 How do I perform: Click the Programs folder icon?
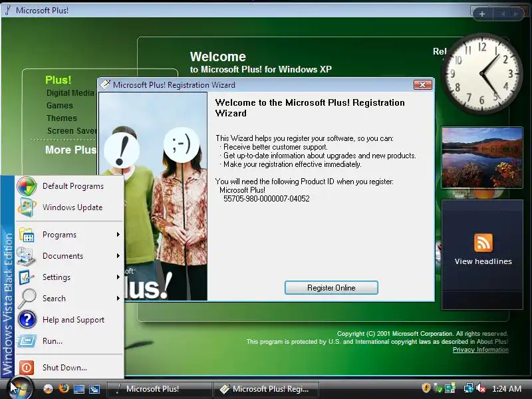[27, 235]
